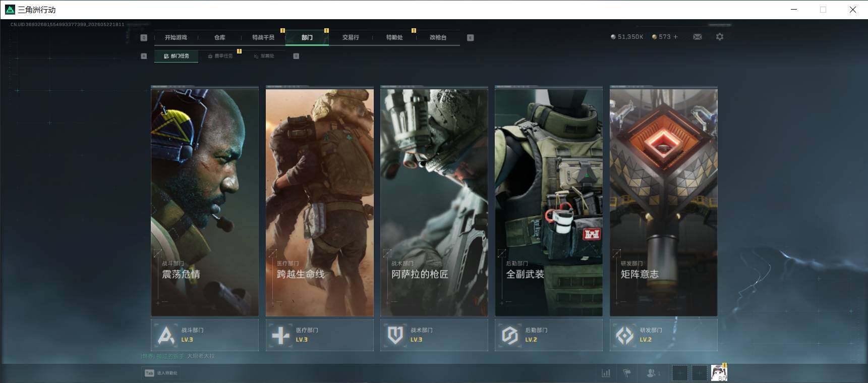Click the CN UID text at top left

click(x=67, y=24)
